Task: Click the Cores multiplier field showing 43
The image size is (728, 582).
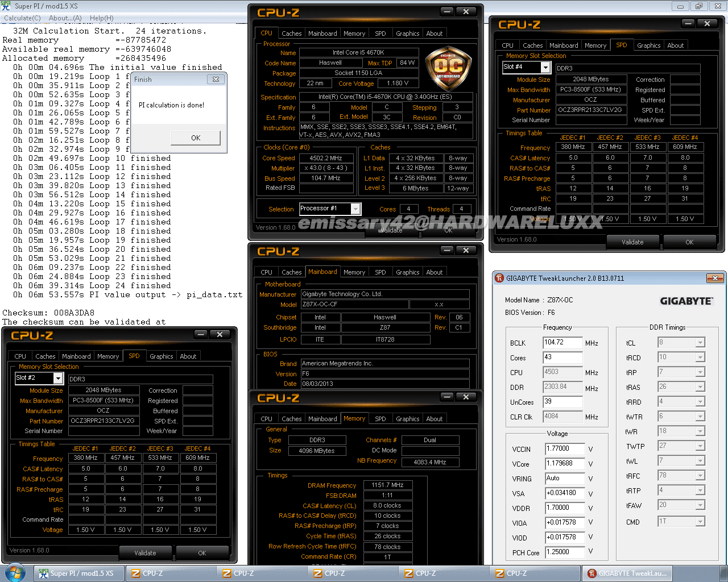Action: pos(563,357)
